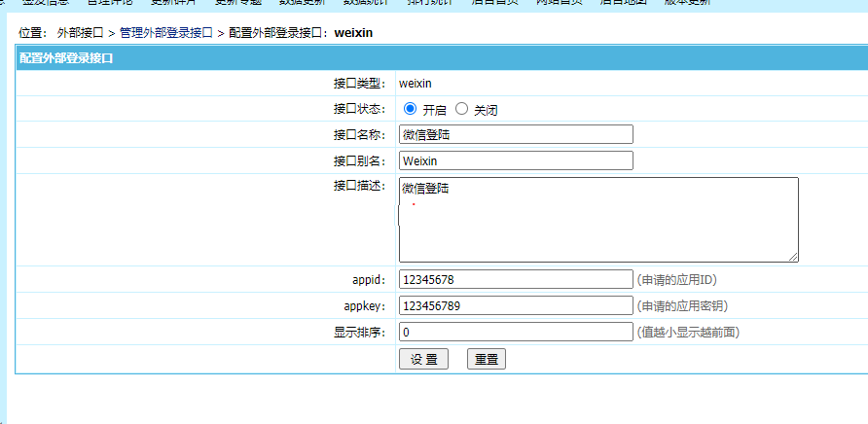This screenshot has height=424, width=868.
Task: Click the 接口别名 input containing Weixin
Action: (x=516, y=160)
